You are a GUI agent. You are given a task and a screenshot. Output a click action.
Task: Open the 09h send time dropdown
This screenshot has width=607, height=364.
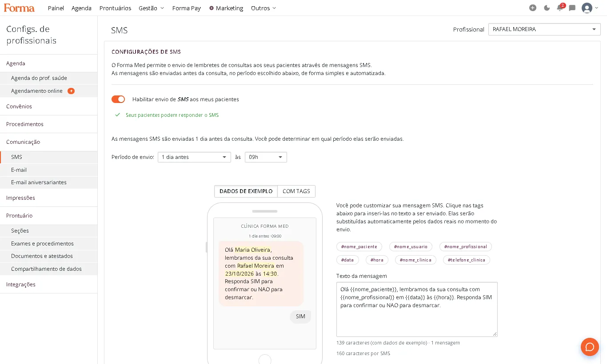266,157
